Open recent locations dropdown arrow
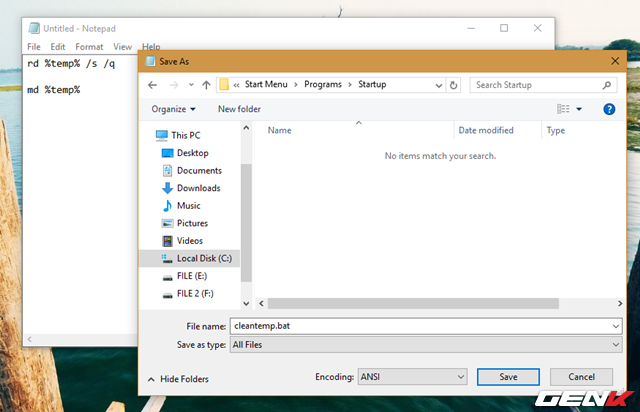 click(x=191, y=85)
